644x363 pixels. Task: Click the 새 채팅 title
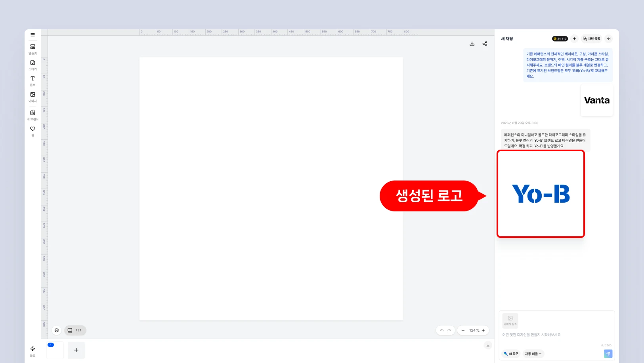pos(507,39)
